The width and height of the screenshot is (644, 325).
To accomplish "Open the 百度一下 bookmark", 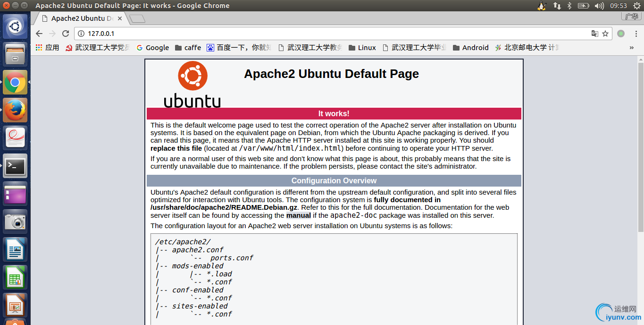I will [x=239, y=48].
